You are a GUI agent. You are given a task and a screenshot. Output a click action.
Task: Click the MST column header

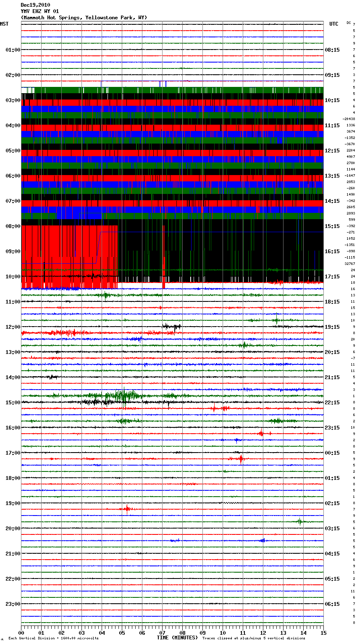[x=4, y=24]
